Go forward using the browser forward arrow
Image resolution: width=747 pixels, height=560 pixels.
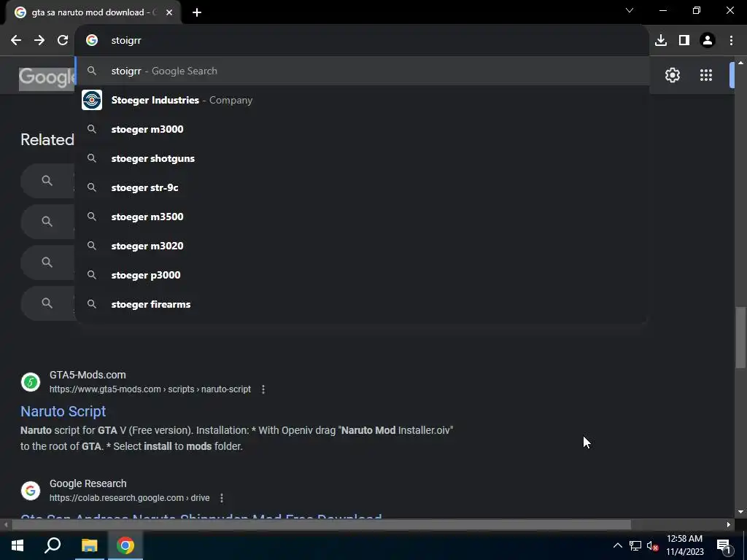point(39,41)
